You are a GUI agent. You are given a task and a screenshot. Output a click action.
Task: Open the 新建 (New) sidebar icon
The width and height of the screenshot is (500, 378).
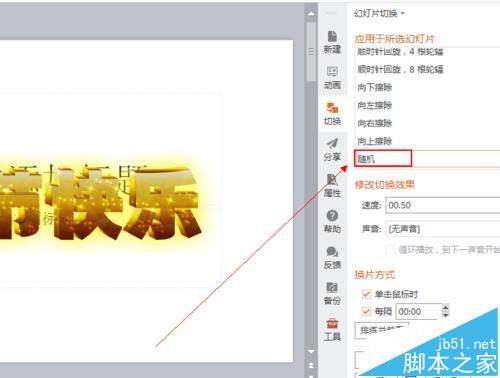click(332, 42)
